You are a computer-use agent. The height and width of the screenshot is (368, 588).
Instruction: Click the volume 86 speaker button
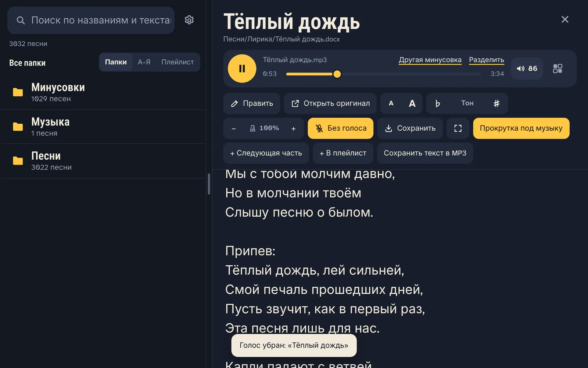click(527, 68)
